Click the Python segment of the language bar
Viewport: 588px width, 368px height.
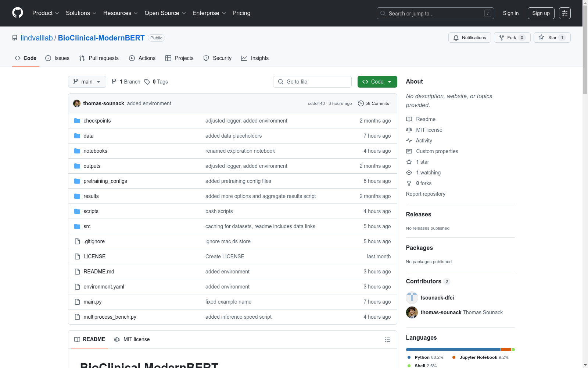[453, 350]
